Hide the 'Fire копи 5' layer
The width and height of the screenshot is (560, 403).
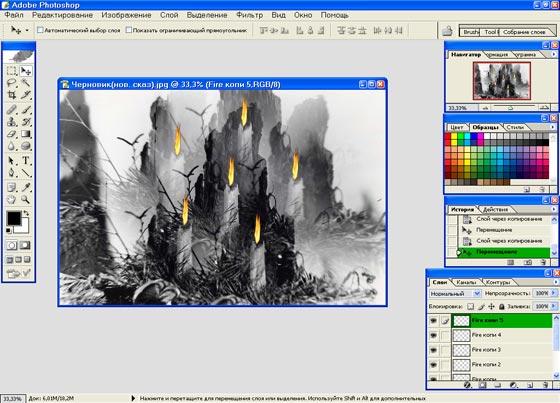coord(433,321)
